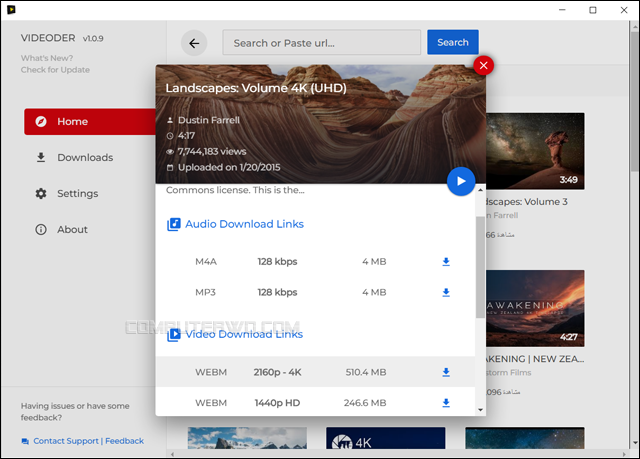Select the 2160p - 4K quality label
Screen dimensions: 640x459
point(278,372)
